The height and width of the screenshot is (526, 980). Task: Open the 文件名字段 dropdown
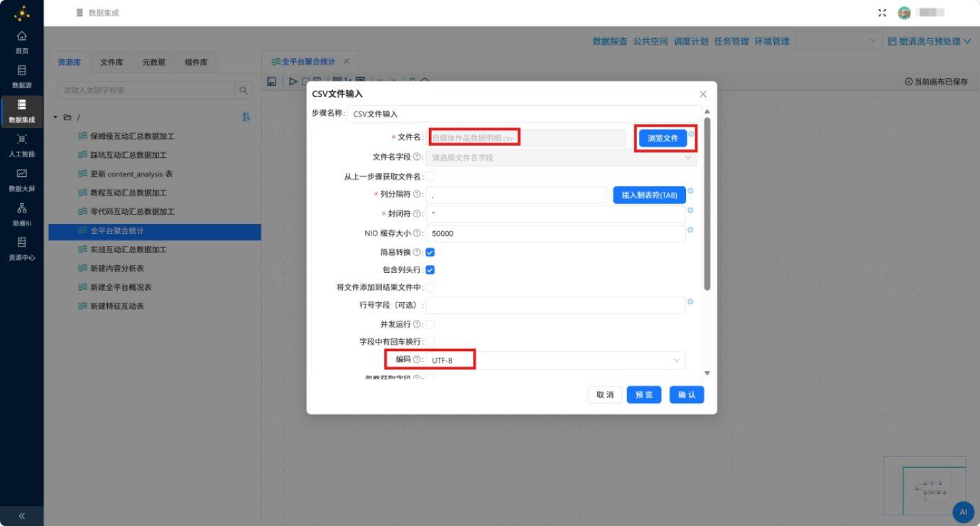561,158
